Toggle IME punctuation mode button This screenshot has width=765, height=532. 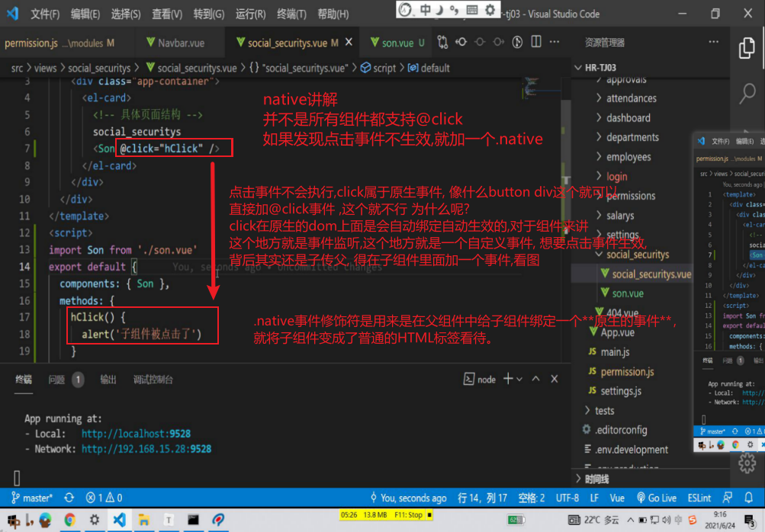[455, 10]
